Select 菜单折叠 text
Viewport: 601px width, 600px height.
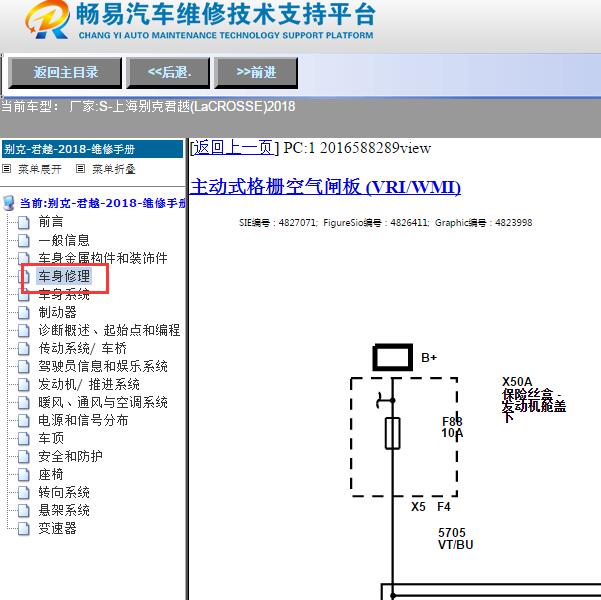click(114, 169)
